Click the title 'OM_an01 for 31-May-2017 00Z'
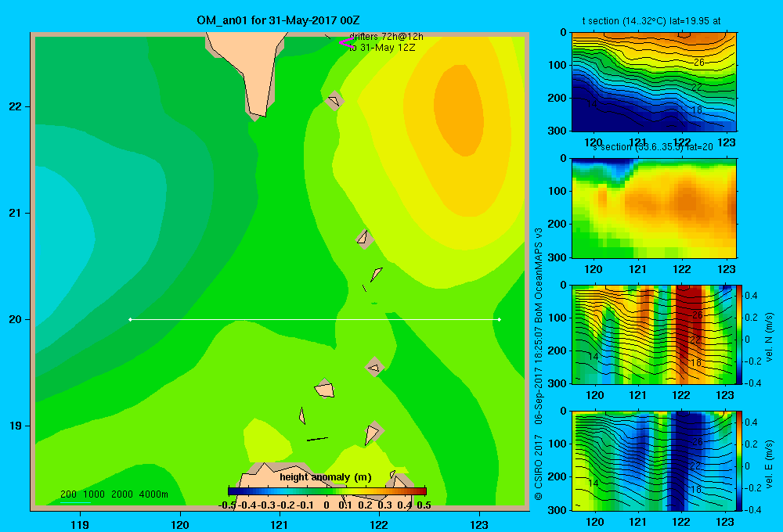 [278, 20]
